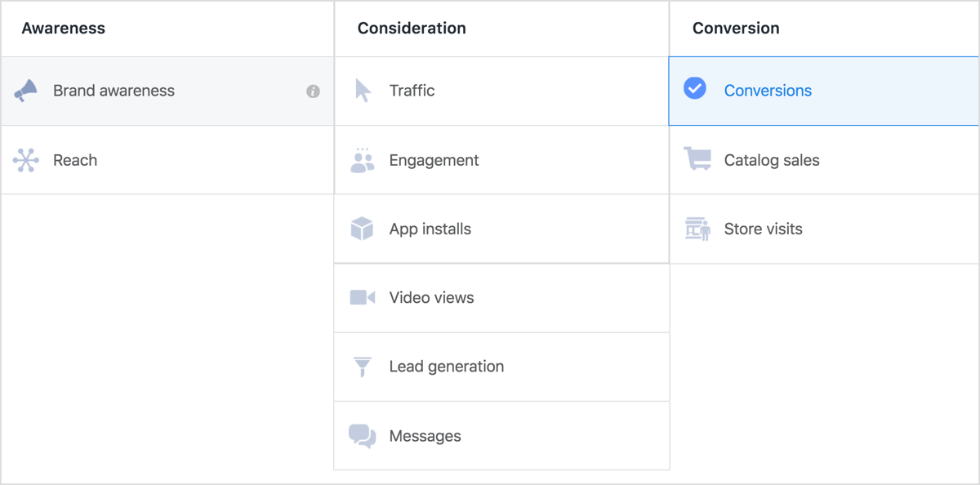Toggle the blue Conversions checkmark
This screenshot has height=485, width=980.
695,88
